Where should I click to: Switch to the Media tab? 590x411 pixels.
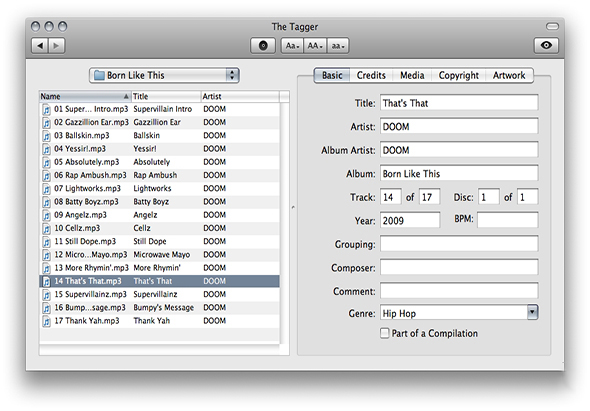click(x=412, y=75)
